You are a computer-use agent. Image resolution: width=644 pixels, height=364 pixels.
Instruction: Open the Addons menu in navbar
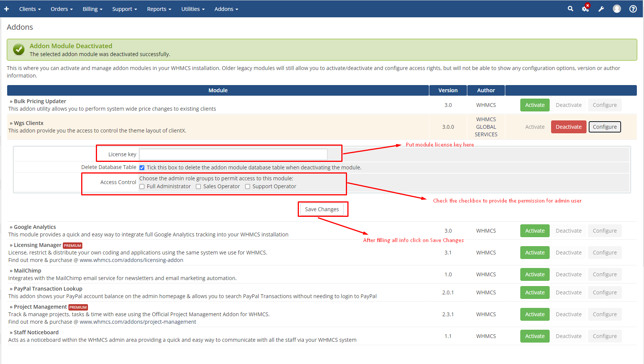point(226,9)
